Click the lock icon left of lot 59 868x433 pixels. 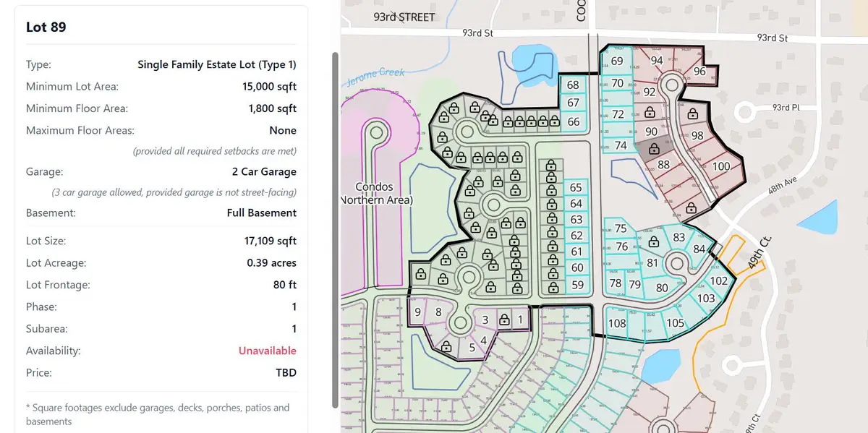[553, 288]
